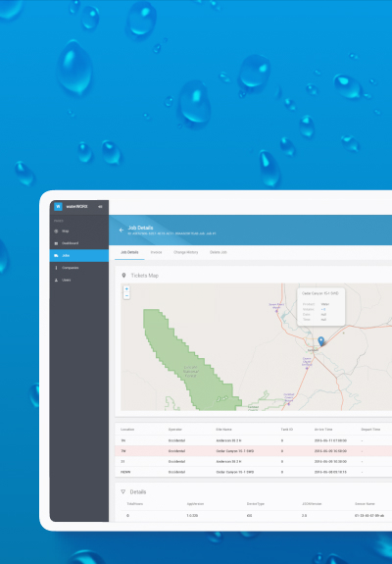Click the Arrive Time column header
Image resolution: width=392 pixels, height=564 pixels.
(x=323, y=430)
